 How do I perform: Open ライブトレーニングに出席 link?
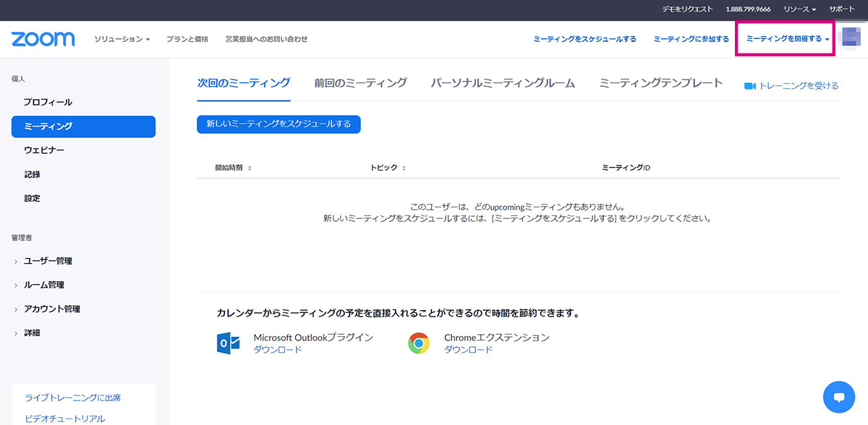coord(72,398)
